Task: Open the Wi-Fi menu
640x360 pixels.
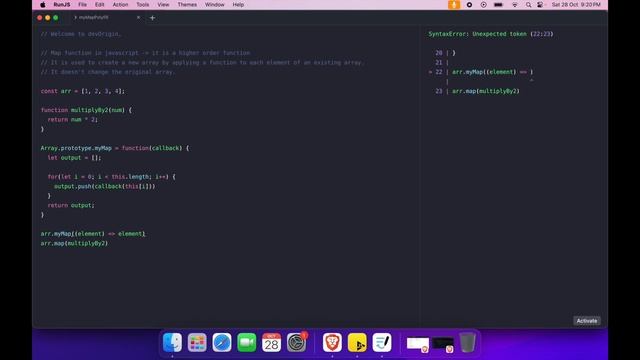Action: coord(515,5)
